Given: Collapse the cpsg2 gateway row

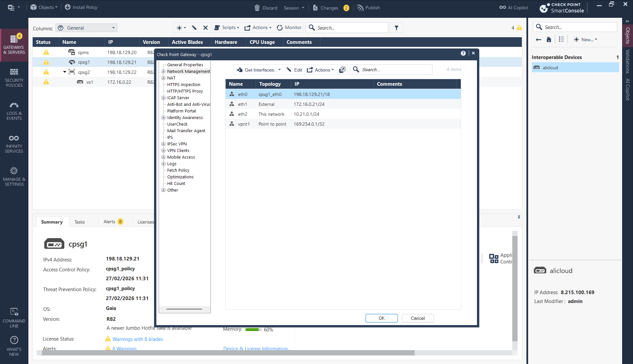Looking at the screenshot, I should (x=65, y=72).
